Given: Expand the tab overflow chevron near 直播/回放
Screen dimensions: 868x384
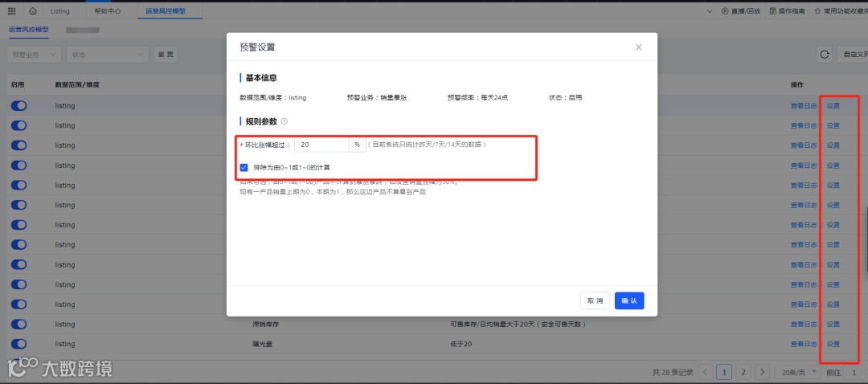Looking at the screenshot, I should pyautogui.click(x=710, y=11).
